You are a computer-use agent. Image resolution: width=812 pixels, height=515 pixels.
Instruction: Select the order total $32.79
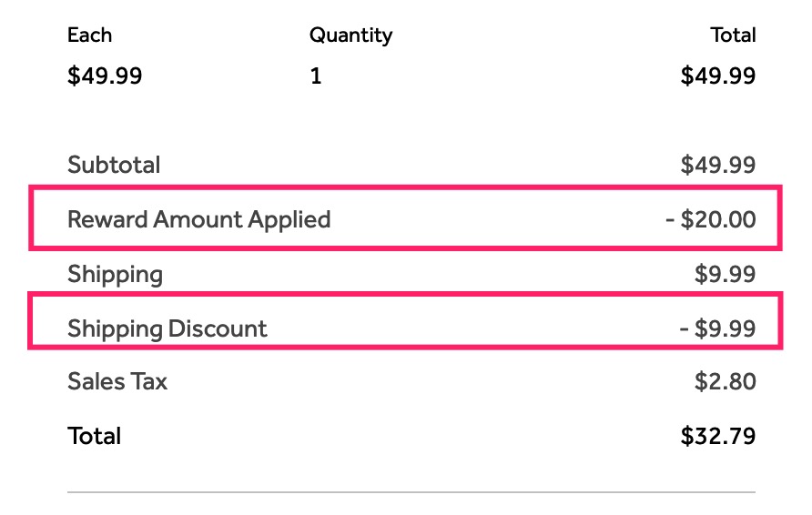717,436
